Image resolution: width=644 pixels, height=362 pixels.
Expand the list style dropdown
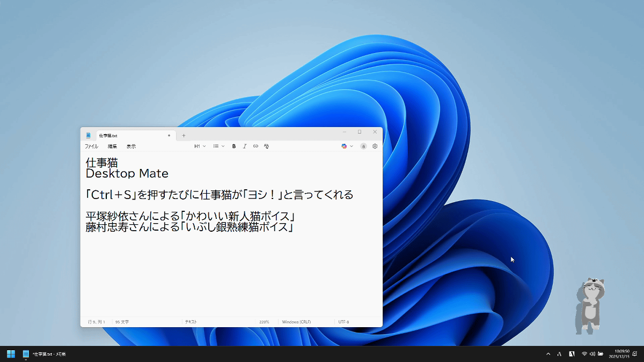click(x=218, y=146)
